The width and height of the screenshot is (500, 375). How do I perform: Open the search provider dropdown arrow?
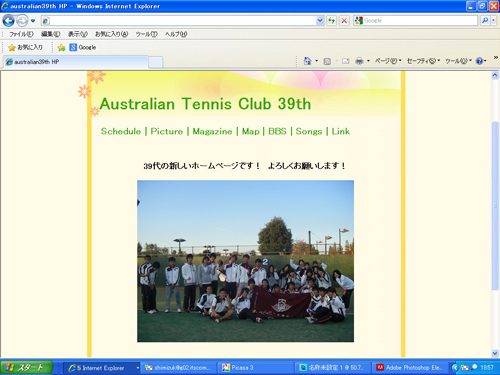pyautogui.click(x=493, y=21)
